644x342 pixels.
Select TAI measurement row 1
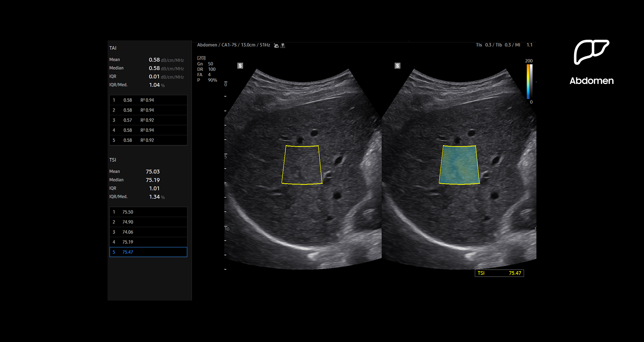[148, 100]
